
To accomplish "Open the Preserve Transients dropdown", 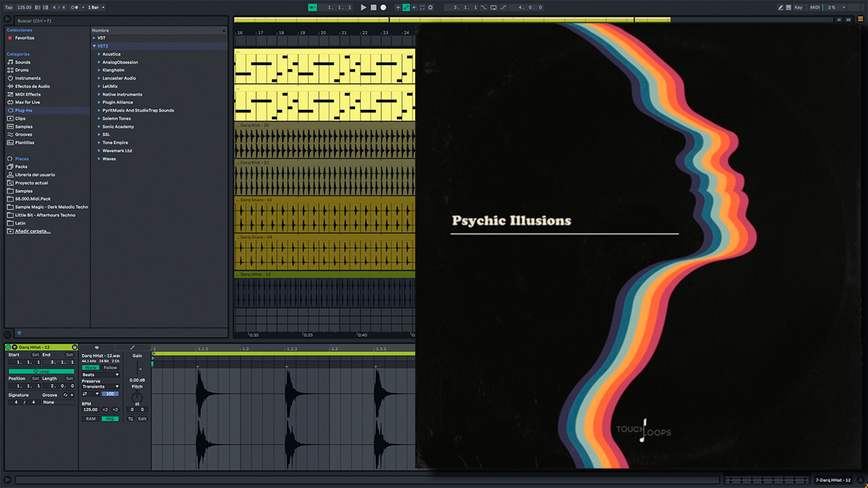I will [101, 386].
